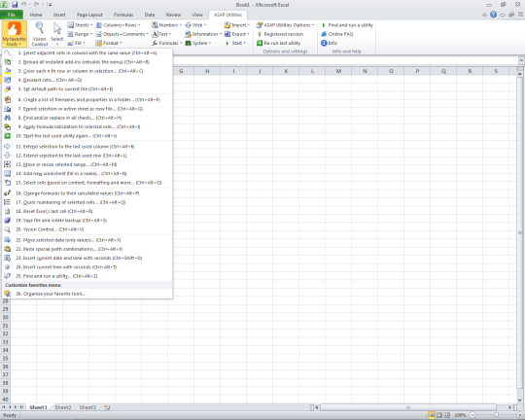
Task: Open the Import dropdown menu
Action: [x=237, y=25]
